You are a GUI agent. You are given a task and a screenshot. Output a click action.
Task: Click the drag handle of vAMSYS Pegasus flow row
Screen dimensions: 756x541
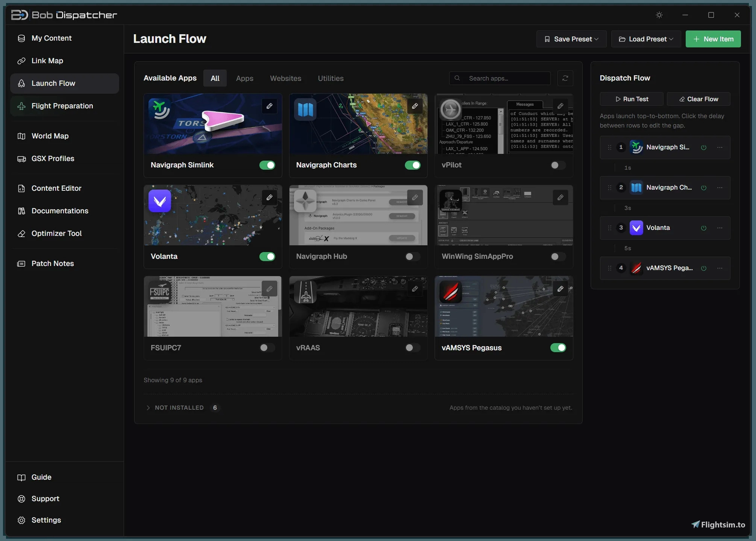click(x=610, y=268)
